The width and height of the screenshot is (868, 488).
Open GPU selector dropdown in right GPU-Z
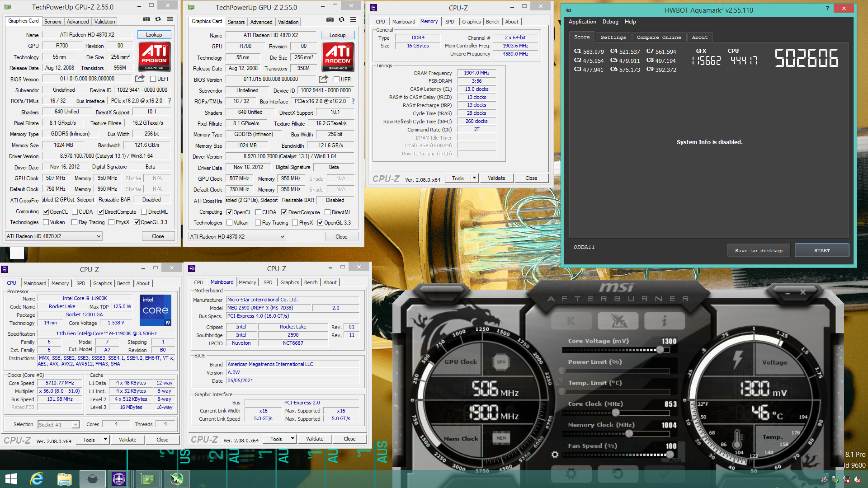tap(237, 237)
